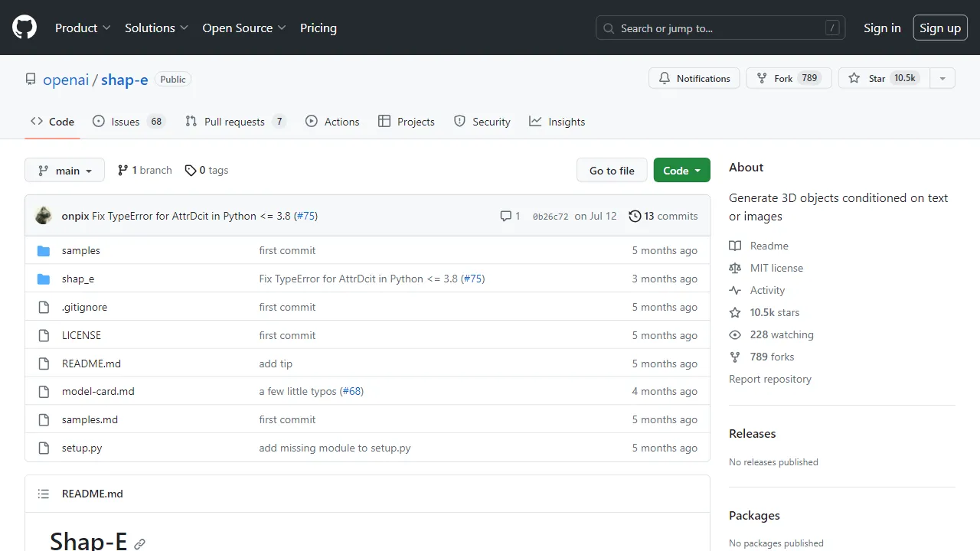This screenshot has width=980, height=551.
Task: Click the fork icon in Fork button
Action: (762, 78)
